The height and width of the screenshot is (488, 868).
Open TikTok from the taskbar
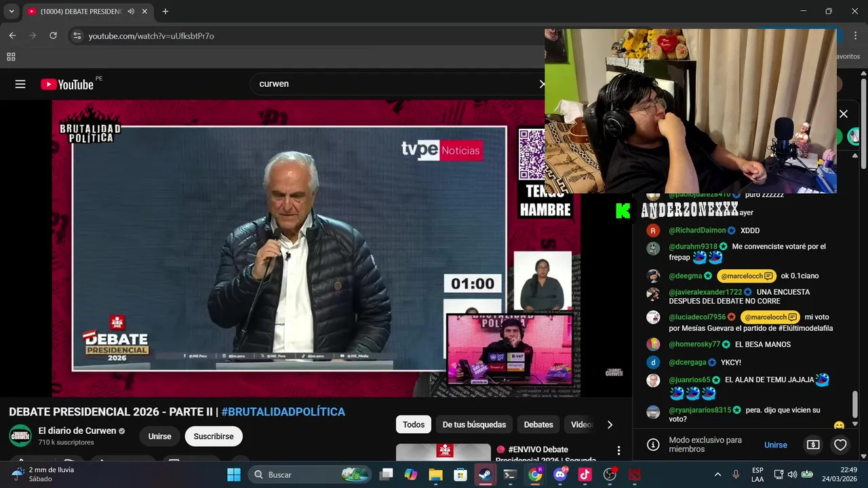(585, 474)
